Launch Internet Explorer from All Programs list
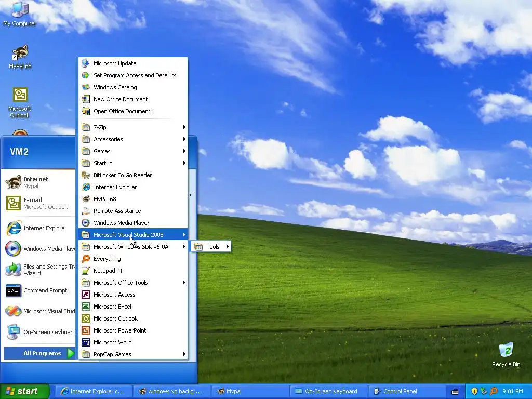This screenshot has height=399, width=532. [x=133, y=187]
